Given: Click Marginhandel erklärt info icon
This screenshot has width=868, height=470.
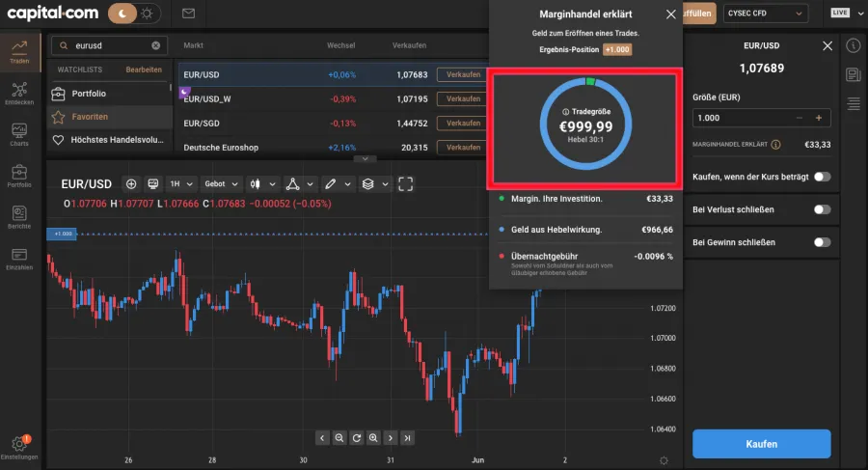Looking at the screenshot, I should coord(776,145).
